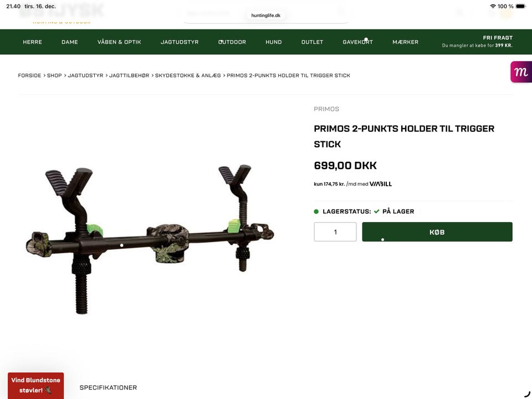This screenshot has width=532, height=399.
Task: Click the quantity input field
Action: pyautogui.click(x=335, y=232)
